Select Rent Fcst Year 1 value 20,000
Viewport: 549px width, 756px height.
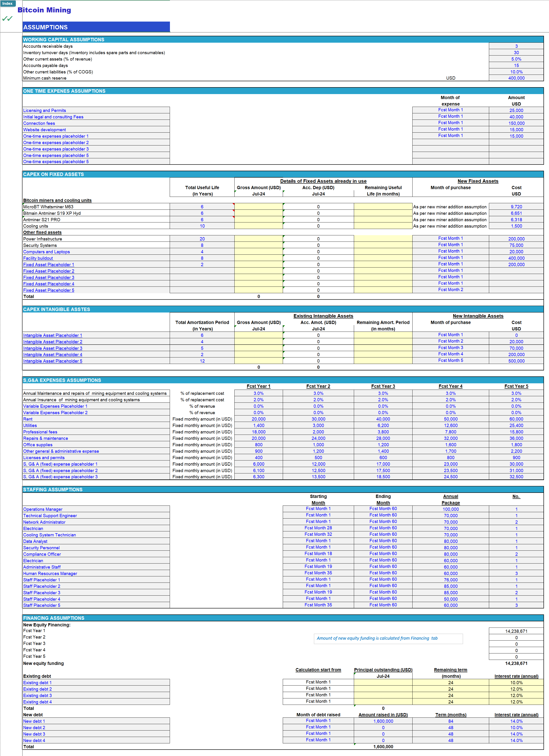[x=258, y=419]
